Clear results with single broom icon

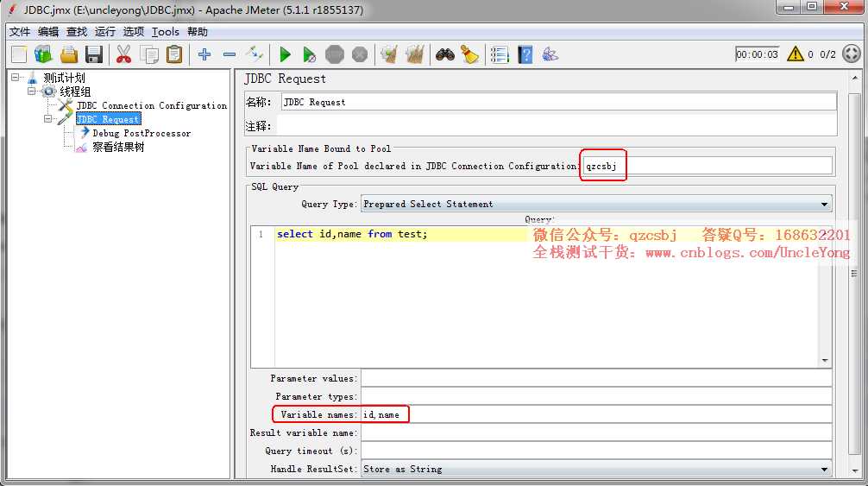tap(389, 54)
